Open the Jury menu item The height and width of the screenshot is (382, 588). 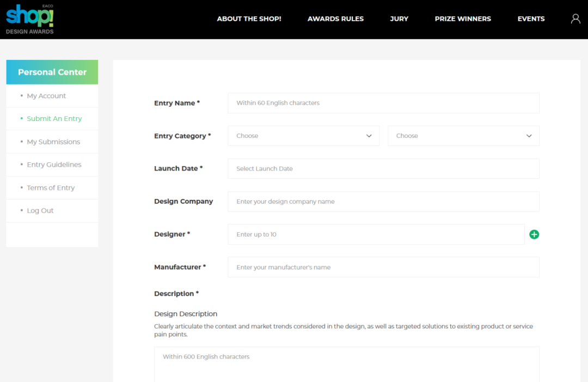399,19
